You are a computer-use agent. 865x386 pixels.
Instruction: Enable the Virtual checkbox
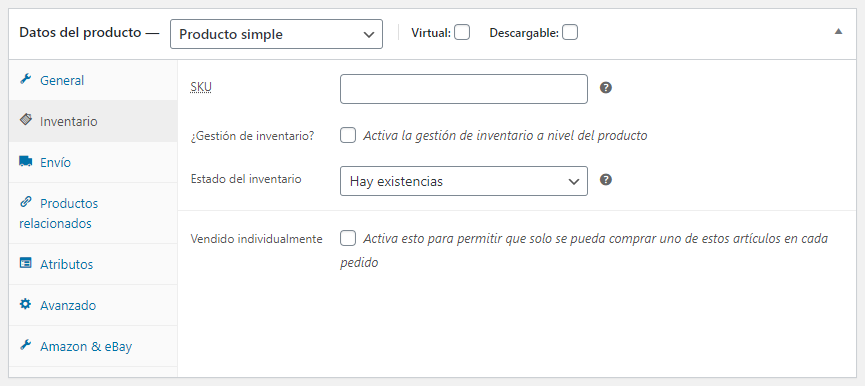(462, 33)
